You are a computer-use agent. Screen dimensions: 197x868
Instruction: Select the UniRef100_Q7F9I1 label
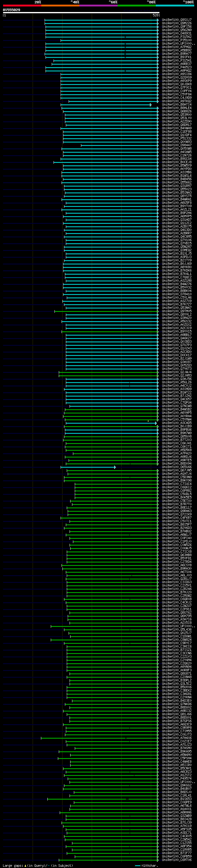click(177, 88)
